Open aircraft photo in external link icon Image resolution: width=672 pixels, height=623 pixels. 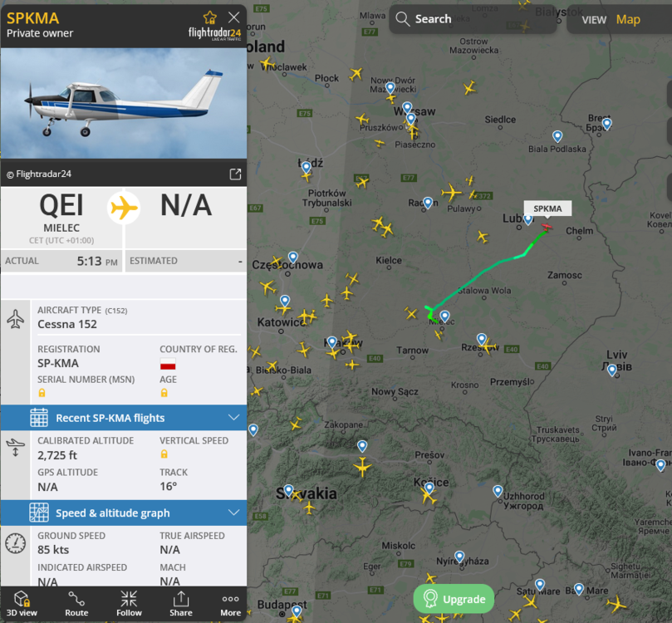[x=235, y=174]
